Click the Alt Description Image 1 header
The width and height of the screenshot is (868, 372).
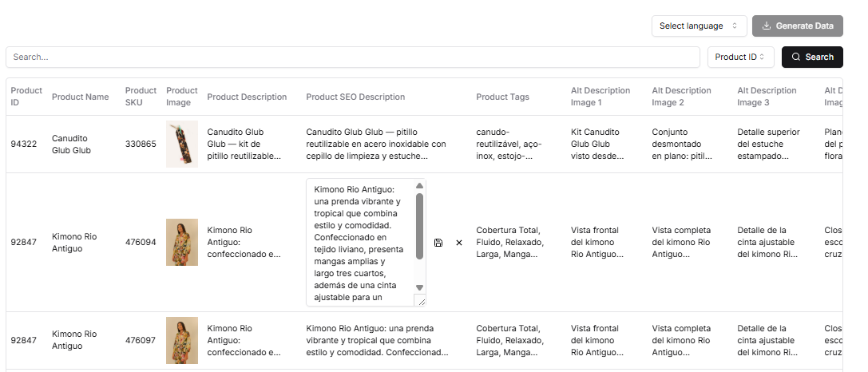pos(600,97)
